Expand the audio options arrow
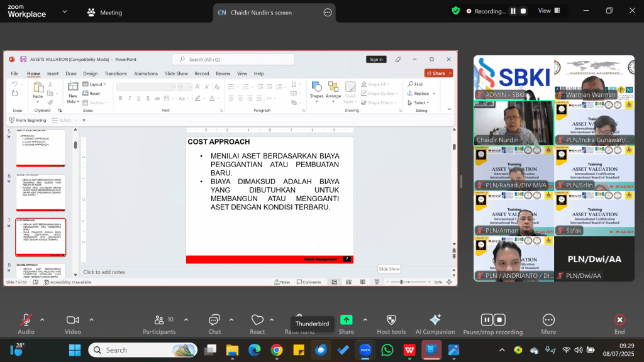 pyautogui.click(x=42, y=320)
